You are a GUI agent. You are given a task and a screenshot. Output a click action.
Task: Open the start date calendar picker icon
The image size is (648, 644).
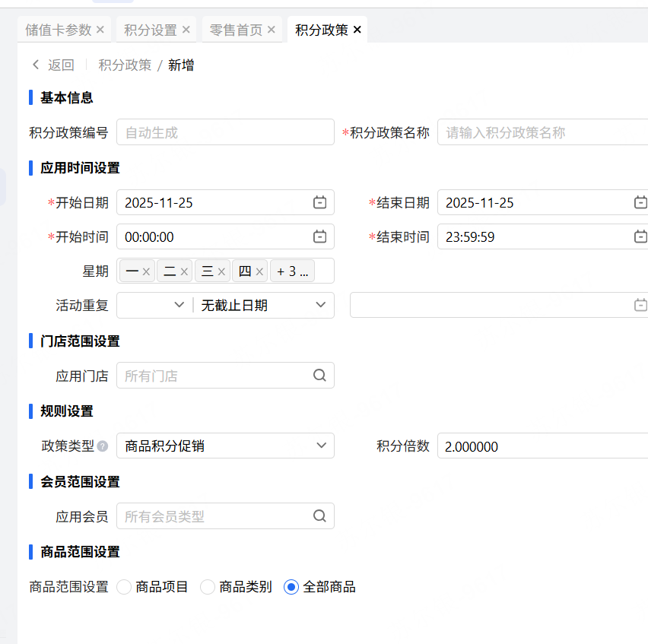pyautogui.click(x=320, y=202)
